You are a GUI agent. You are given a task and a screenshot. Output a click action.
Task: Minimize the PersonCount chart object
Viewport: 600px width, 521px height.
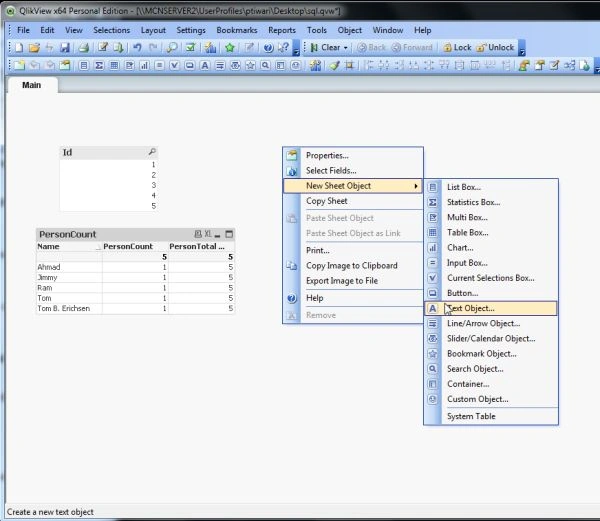pyautogui.click(x=218, y=234)
